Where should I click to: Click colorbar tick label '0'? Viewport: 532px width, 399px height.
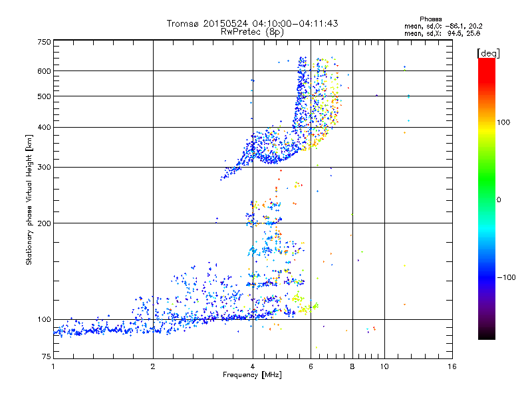click(x=499, y=200)
